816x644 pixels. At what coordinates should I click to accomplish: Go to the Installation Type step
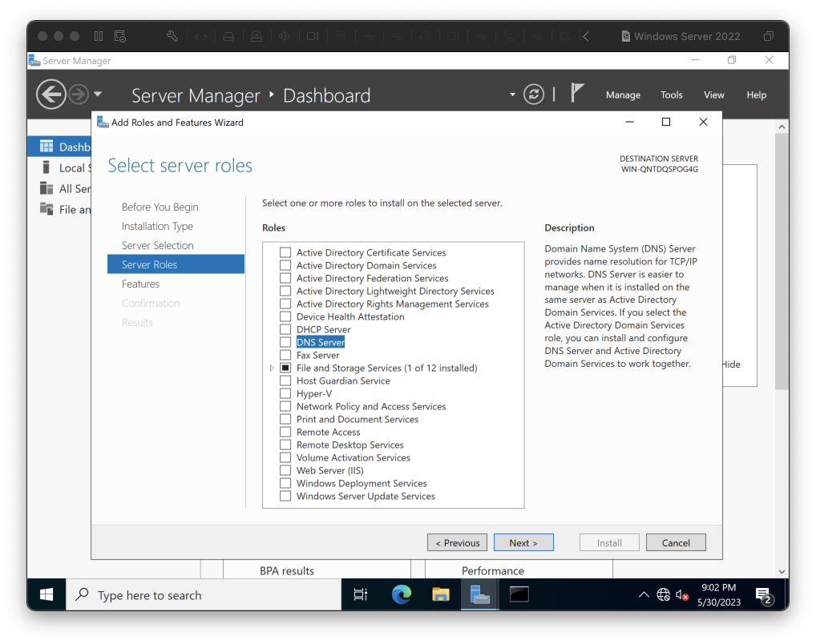[157, 227]
